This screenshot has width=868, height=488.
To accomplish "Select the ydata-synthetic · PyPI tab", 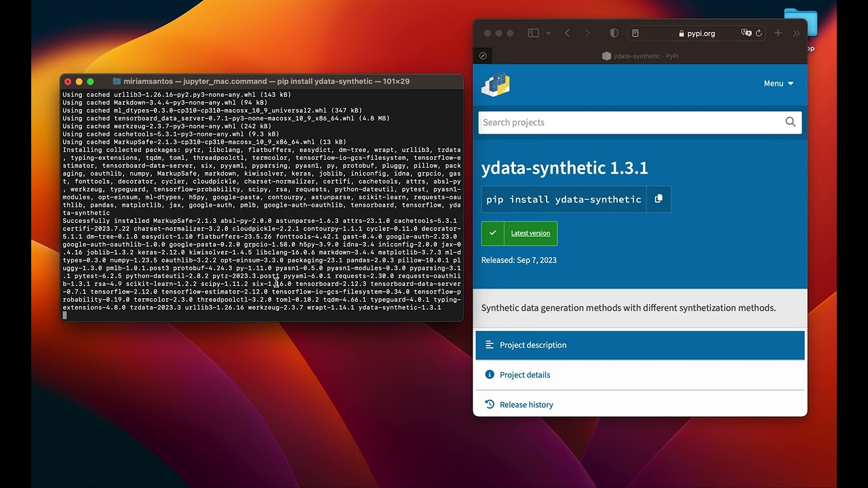I will click(641, 56).
